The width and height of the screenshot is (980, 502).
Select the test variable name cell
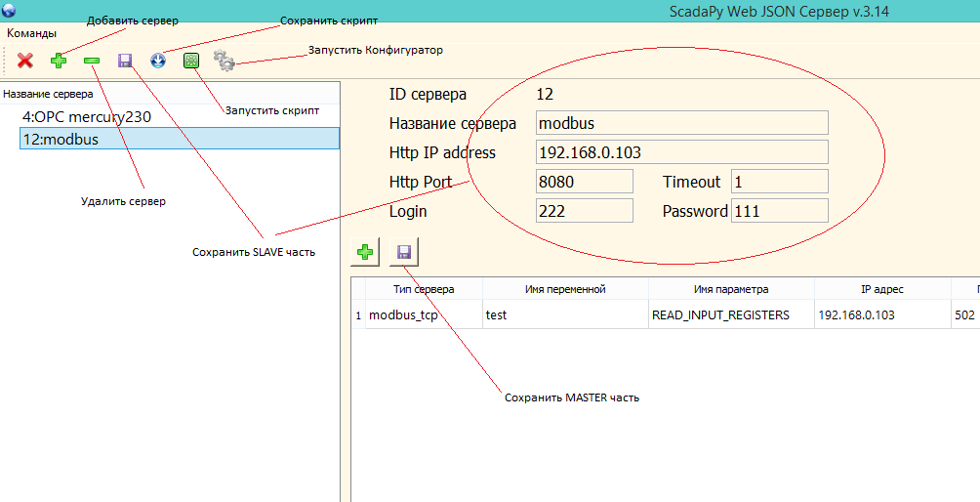click(565, 315)
